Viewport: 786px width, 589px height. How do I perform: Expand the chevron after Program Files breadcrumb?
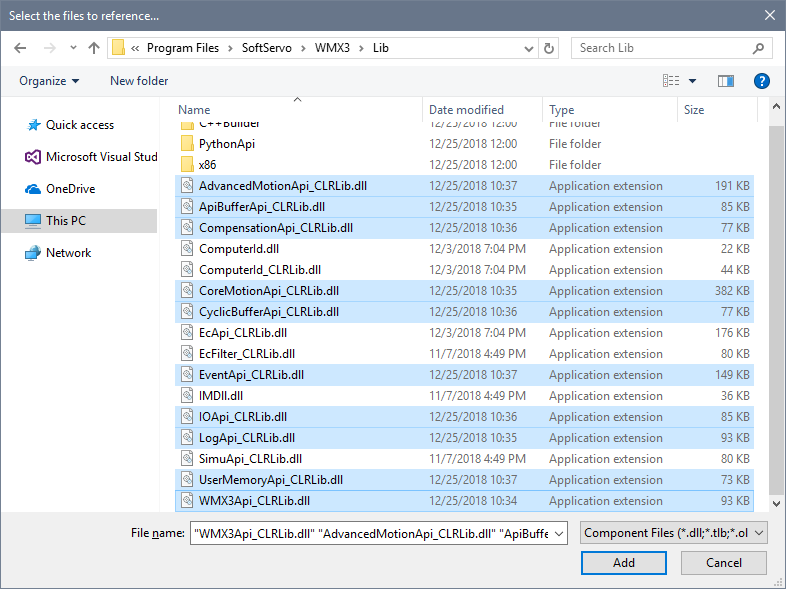(230, 48)
